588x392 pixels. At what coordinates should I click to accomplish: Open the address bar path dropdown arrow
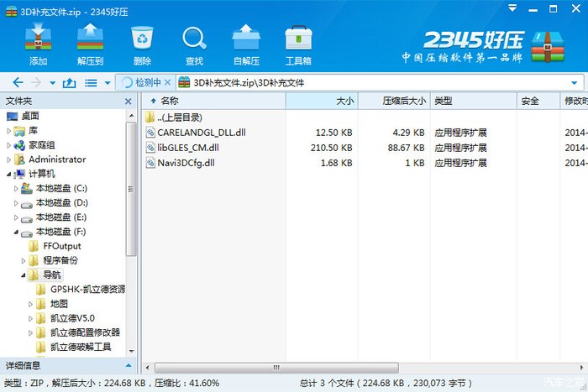coord(575,82)
